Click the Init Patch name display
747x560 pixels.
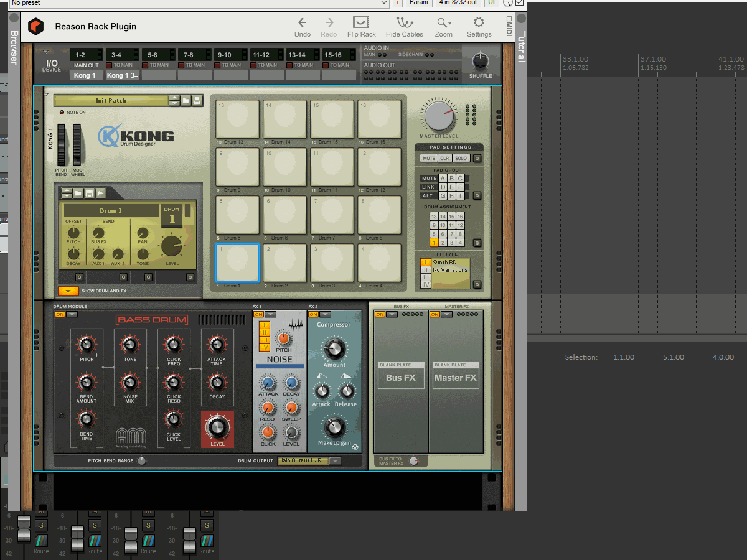click(x=111, y=100)
